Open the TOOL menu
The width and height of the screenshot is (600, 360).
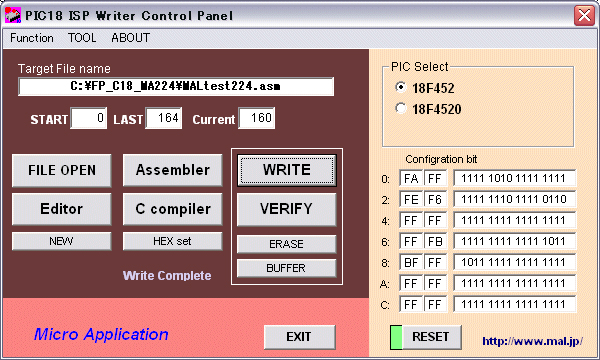pyautogui.click(x=82, y=38)
